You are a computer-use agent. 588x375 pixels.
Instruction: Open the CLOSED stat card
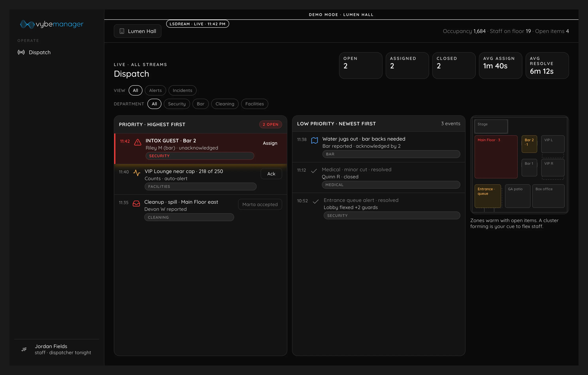click(x=454, y=65)
